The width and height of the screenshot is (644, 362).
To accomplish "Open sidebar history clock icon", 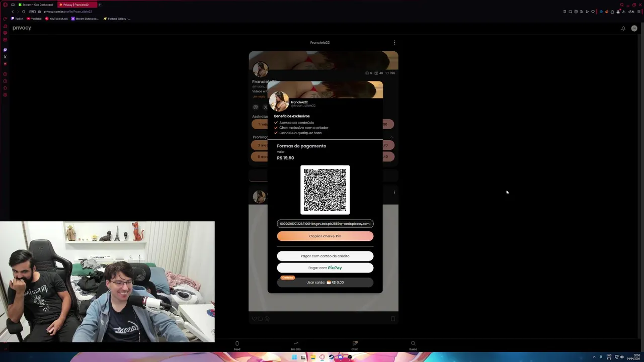I will tap(5, 81).
